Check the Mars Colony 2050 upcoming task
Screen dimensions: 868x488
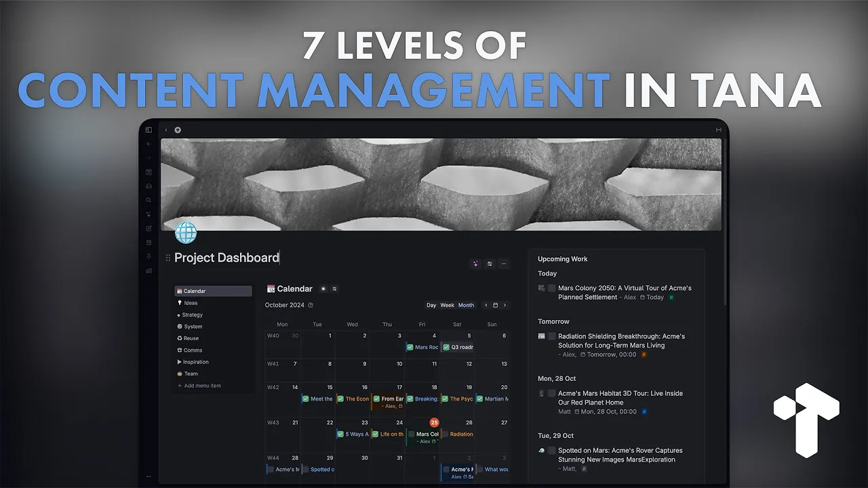point(552,288)
